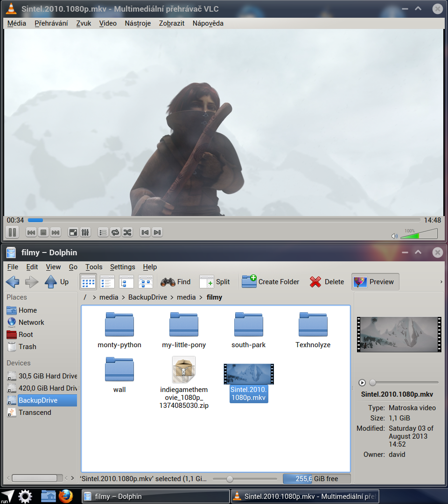Viewport: 448px width, 504px height.
Task: Click Create Folder in Dolphin toolbar
Action: [x=270, y=282]
